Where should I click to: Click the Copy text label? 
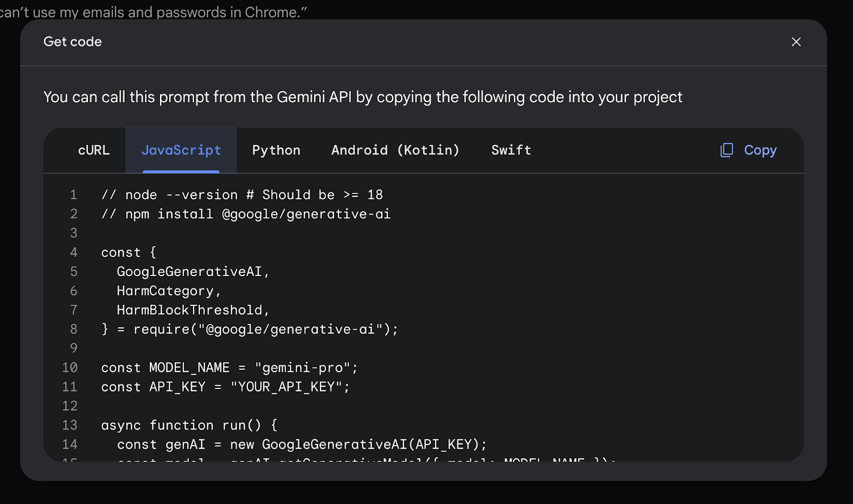pyautogui.click(x=760, y=150)
